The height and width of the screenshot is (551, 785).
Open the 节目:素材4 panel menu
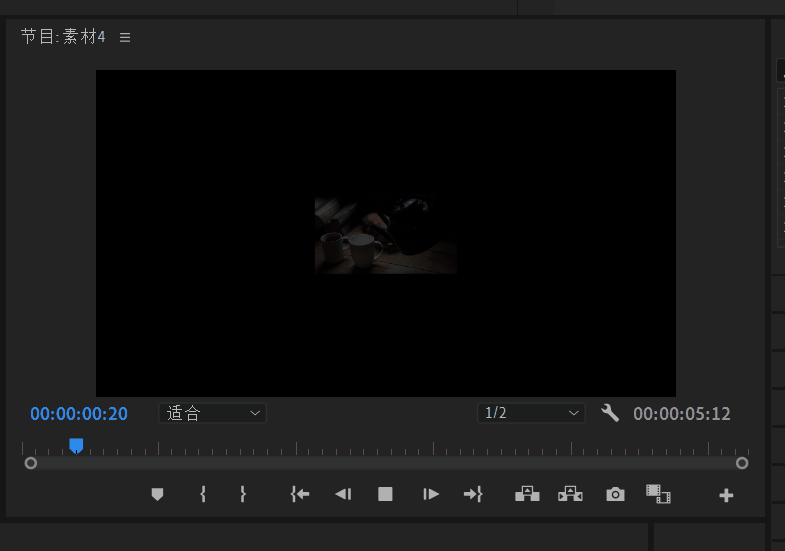coord(125,38)
